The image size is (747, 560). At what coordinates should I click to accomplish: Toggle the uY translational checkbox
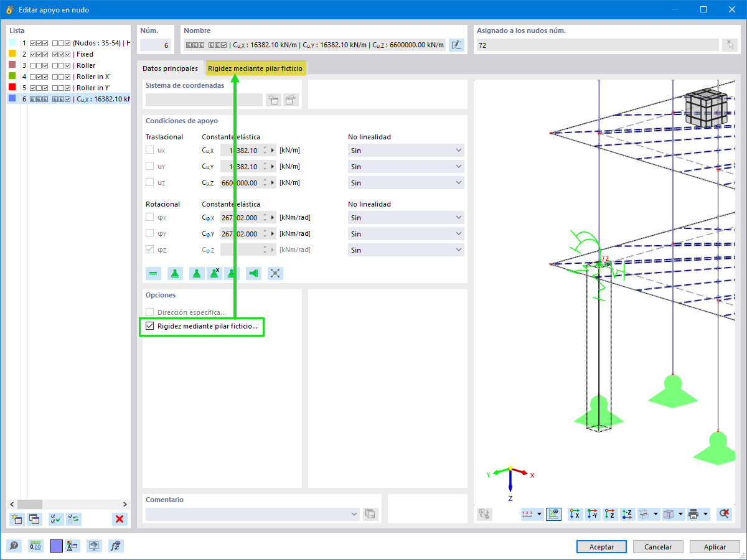(149, 166)
